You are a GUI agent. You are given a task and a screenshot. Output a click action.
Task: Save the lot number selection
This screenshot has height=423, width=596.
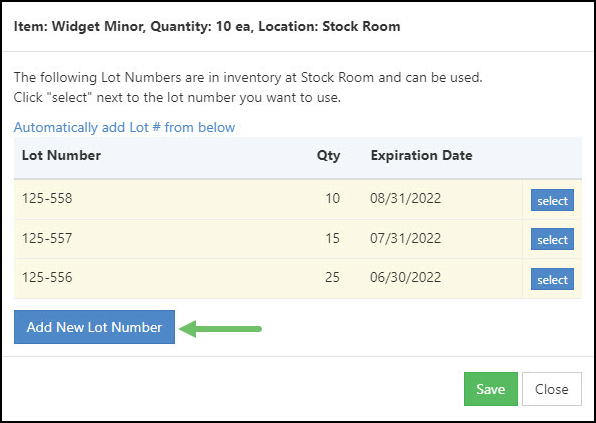coord(491,389)
